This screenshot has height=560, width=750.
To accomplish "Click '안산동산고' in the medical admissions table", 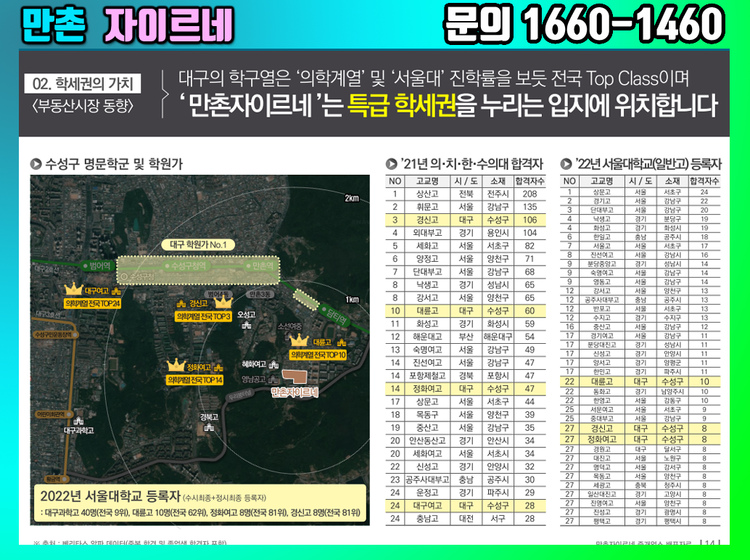I will [x=427, y=440].
